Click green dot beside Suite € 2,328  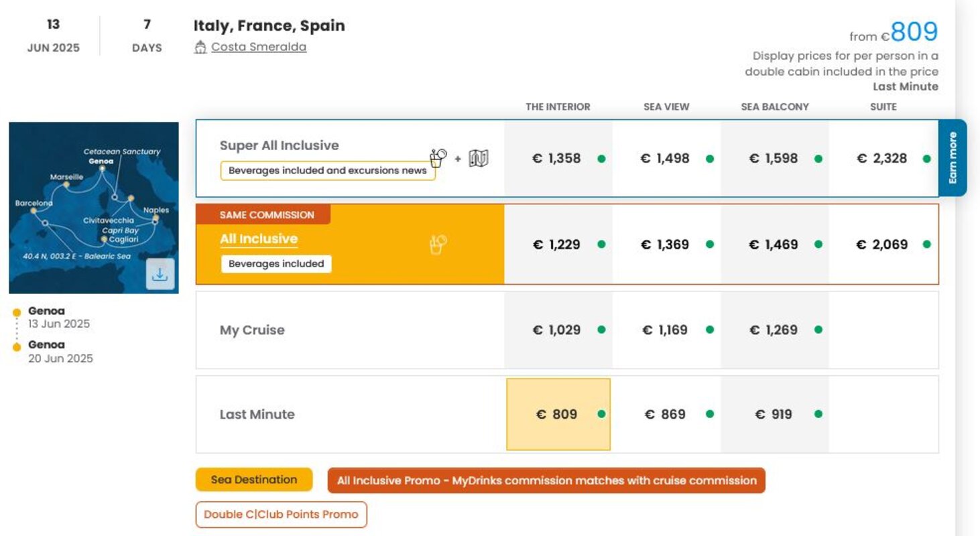926,159
